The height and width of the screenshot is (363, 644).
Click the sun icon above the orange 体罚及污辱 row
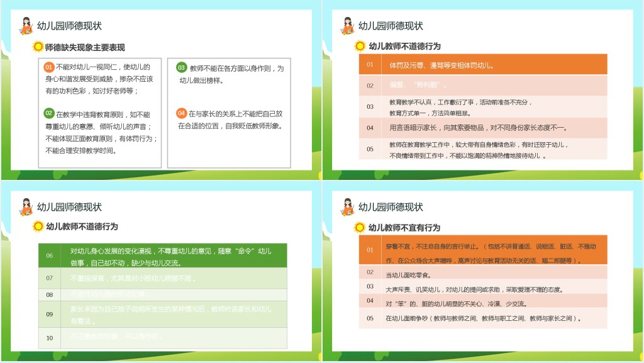360,46
